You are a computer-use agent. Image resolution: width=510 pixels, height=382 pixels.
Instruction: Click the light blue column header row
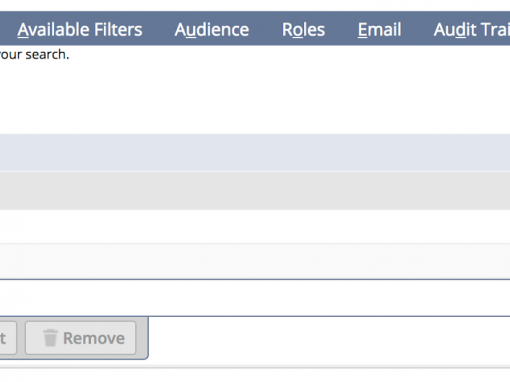coord(255,153)
